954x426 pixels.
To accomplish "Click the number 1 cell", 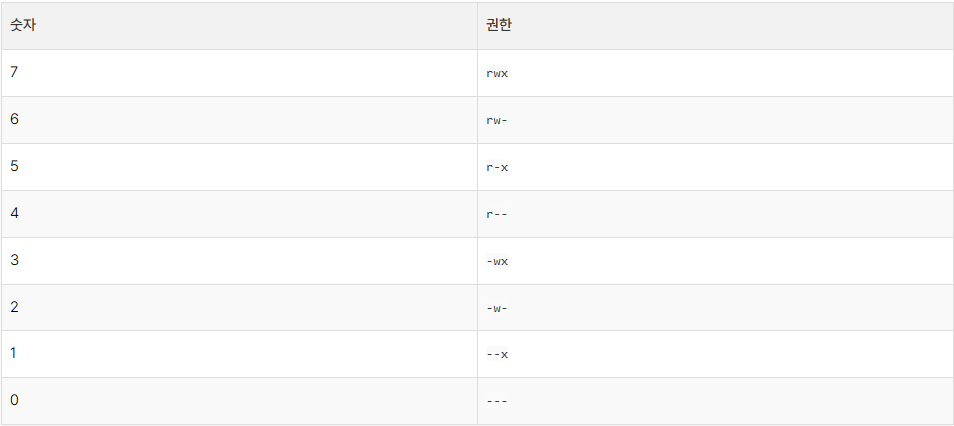I will pos(239,354).
